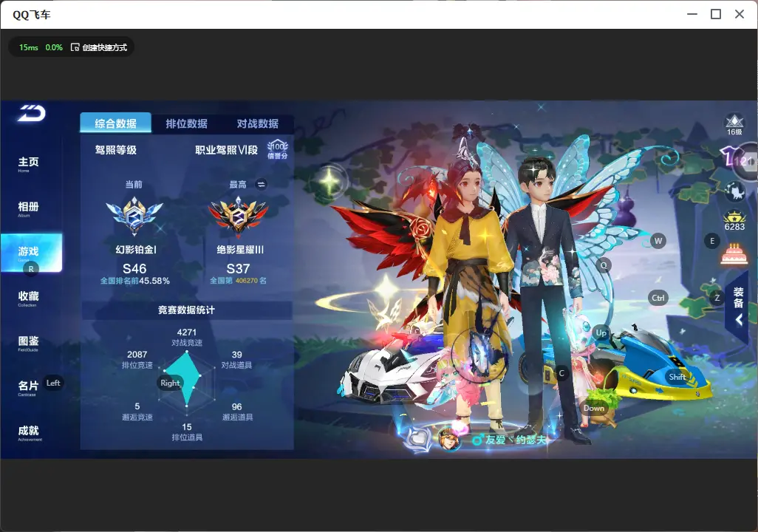The height and width of the screenshot is (532, 758).
Task: Click the 15ms latency indicator
Action: coord(29,47)
